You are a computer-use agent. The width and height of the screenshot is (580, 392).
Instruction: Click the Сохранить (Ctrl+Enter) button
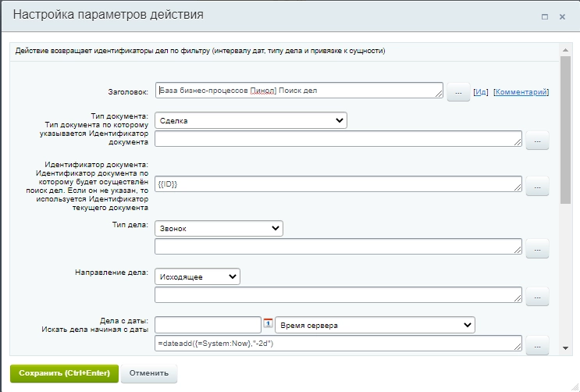tap(64, 372)
